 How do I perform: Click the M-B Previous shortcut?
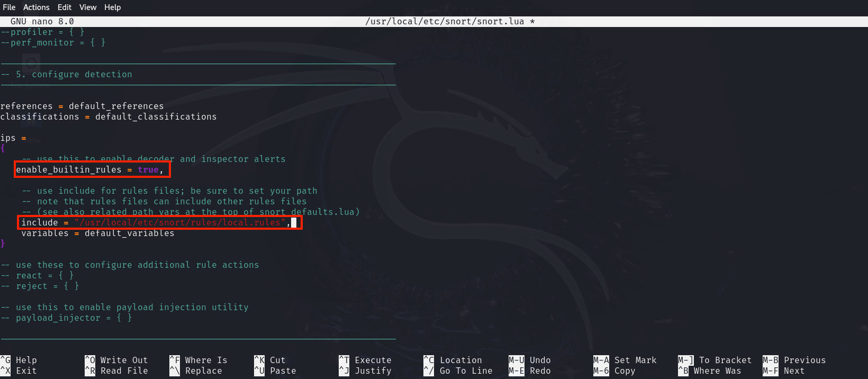794,360
